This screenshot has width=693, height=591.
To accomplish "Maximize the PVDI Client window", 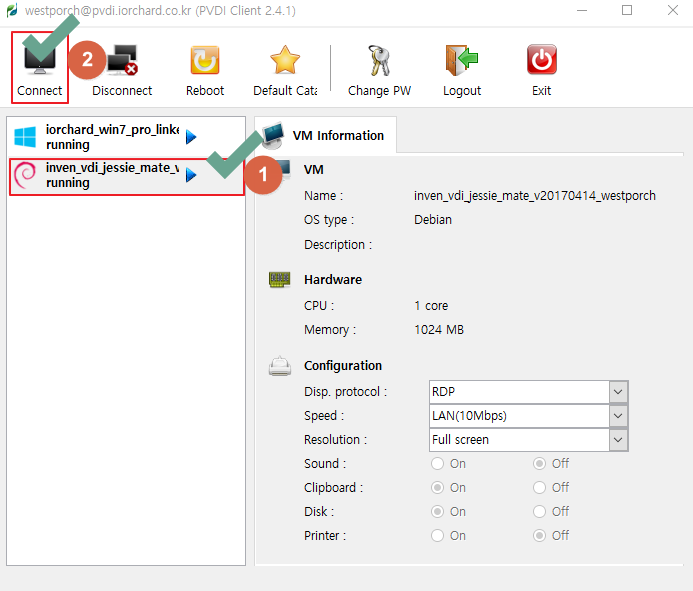I will (627, 10).
